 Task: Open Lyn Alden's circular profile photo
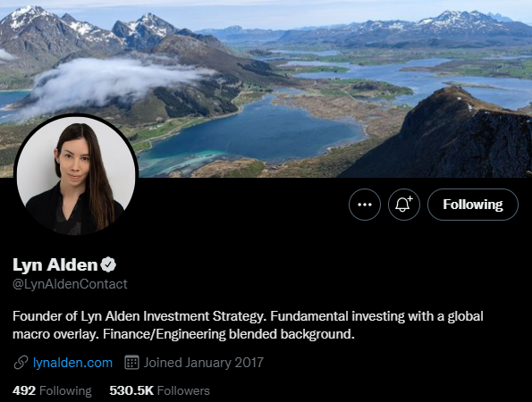(76, 175)
